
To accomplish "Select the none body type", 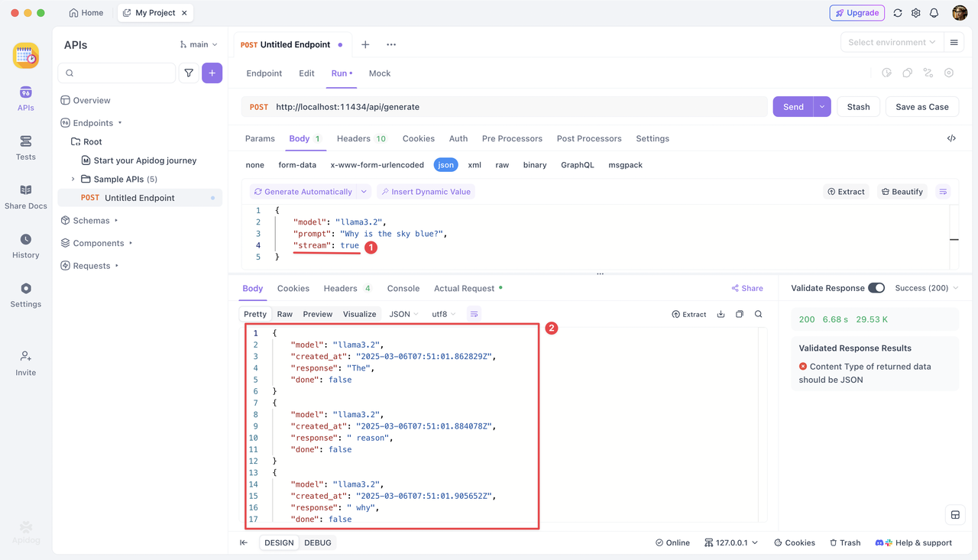I will [254, 164].
